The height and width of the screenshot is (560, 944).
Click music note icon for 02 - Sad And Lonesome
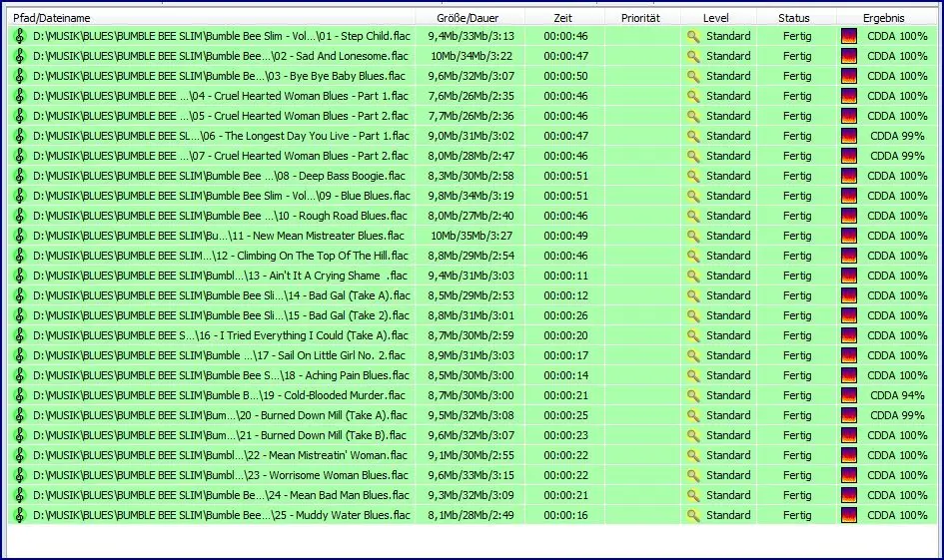20,56
